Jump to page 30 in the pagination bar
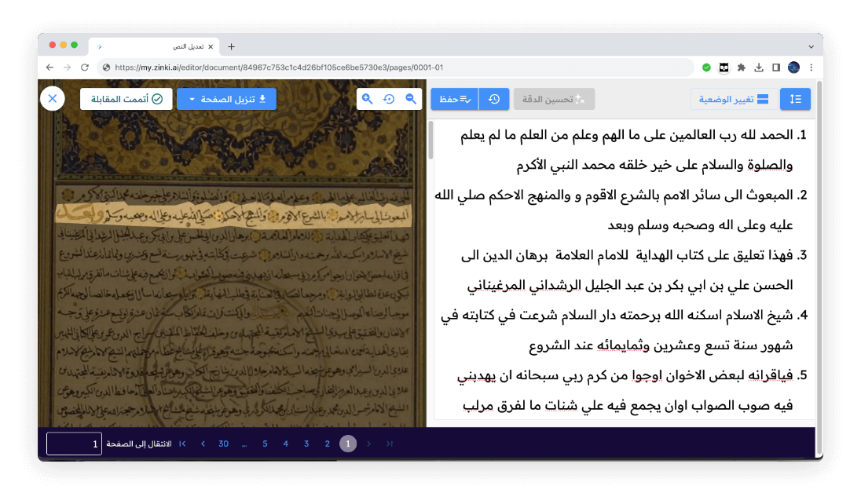The width and height of the screenshot is (861, 504). click(x=223, y=444)
